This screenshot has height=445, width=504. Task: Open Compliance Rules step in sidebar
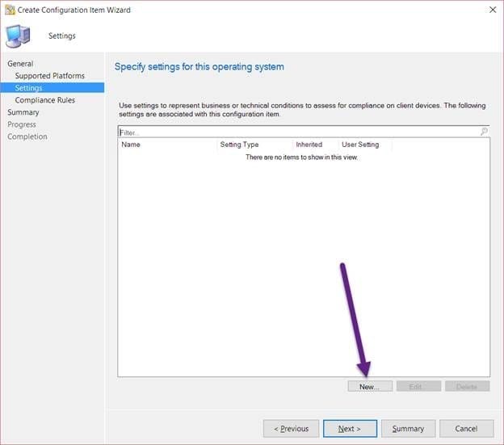[x=45, y=100]
